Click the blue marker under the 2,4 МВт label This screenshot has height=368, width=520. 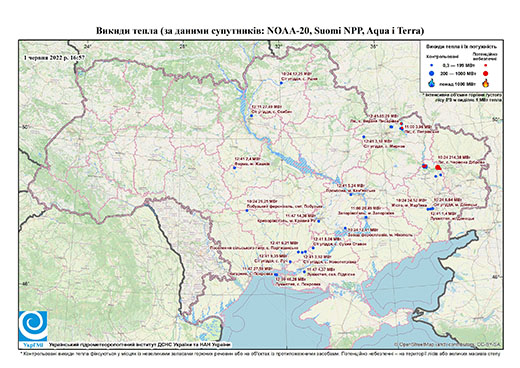pos(234,168)
